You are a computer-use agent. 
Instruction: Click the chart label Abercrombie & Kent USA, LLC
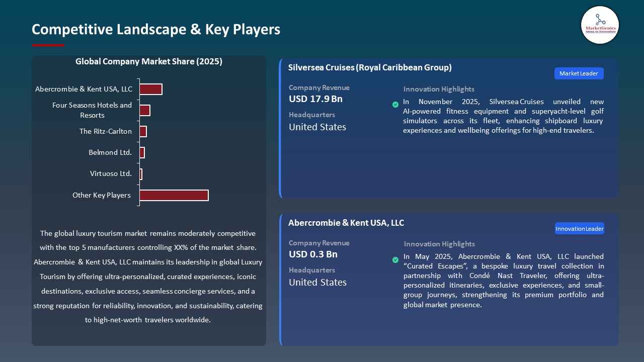pos(84,89)
